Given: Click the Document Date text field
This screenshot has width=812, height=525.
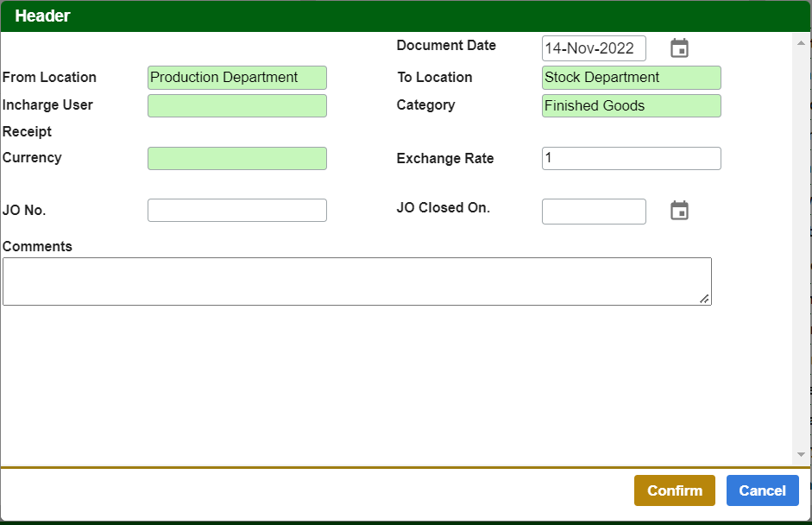Looking at the screenshot, I should click(594, 48).
